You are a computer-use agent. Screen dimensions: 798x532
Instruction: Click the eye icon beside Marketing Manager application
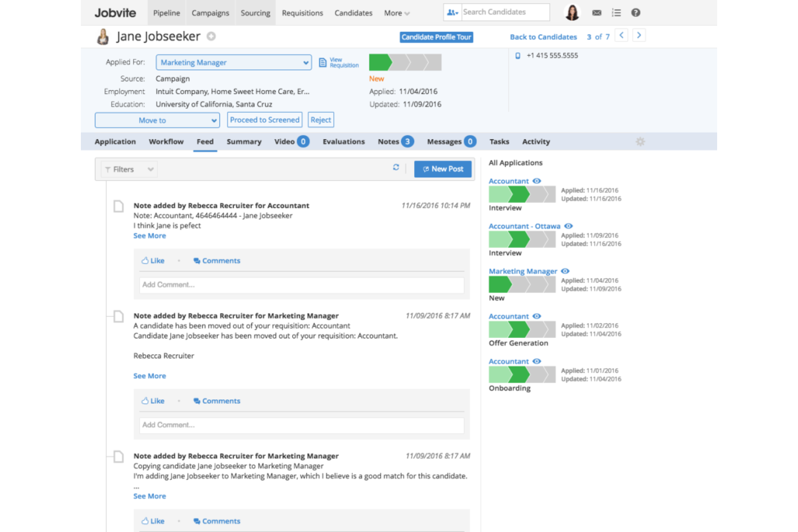point(565,271)
